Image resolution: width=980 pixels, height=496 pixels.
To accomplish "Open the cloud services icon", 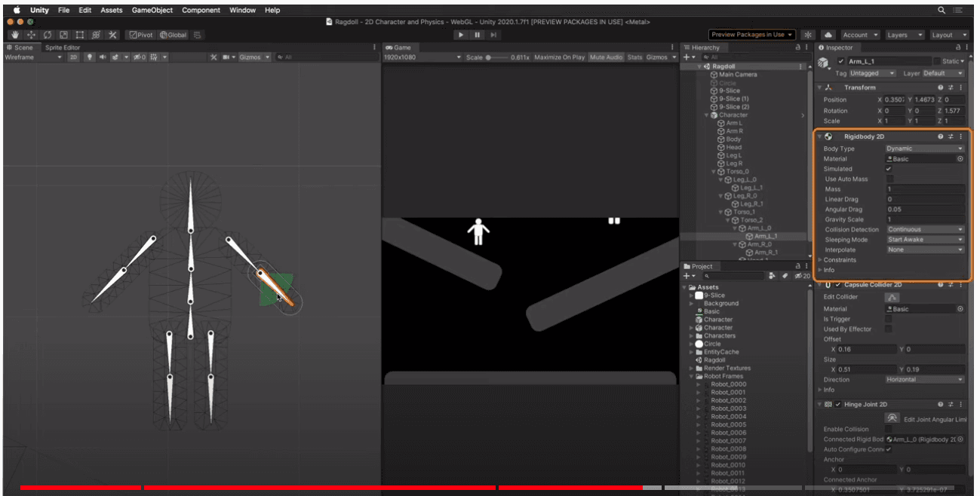I will 828,35.
